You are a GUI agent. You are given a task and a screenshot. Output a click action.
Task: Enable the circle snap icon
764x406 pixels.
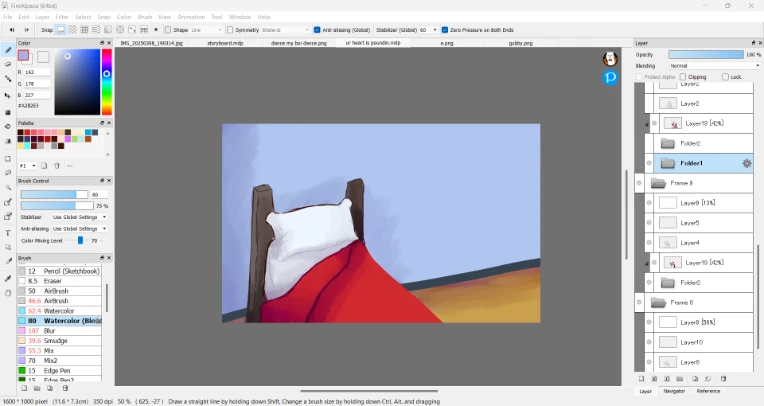pos(120,30)
